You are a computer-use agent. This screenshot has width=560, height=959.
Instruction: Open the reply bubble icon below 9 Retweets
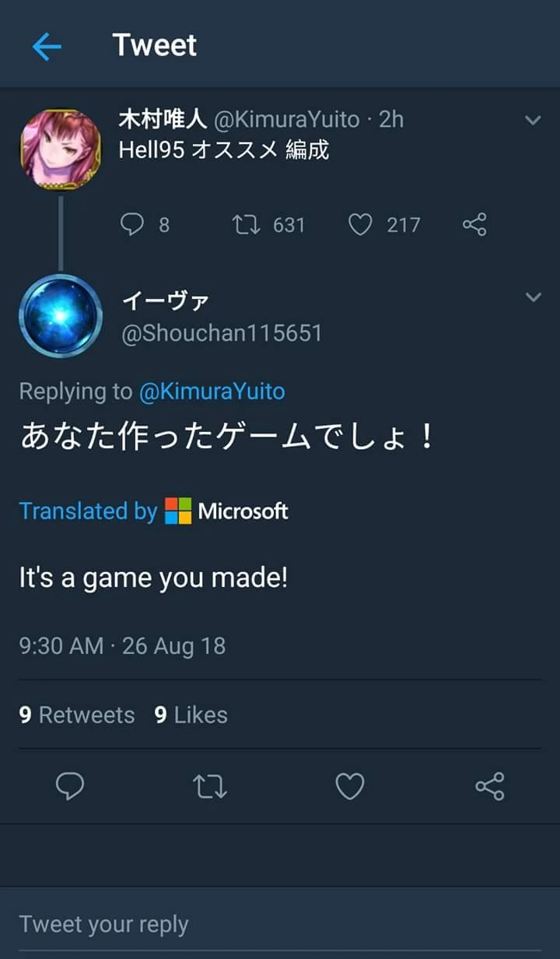70,786
